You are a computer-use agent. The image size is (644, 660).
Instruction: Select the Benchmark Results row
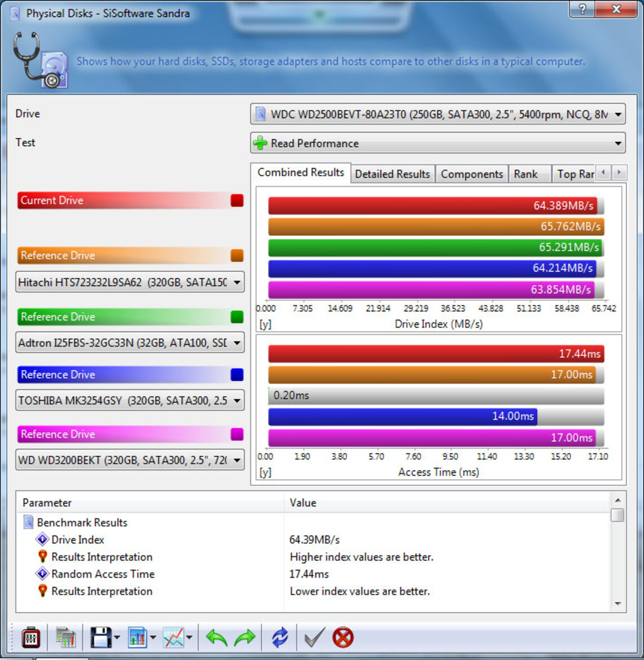coord(313,522)
